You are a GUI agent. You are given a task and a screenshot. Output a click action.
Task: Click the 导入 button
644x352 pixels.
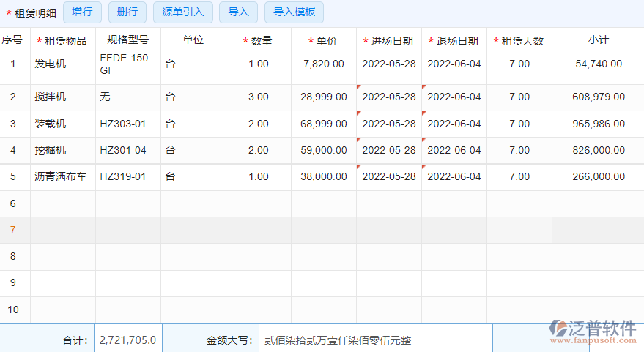click(238, 12)
